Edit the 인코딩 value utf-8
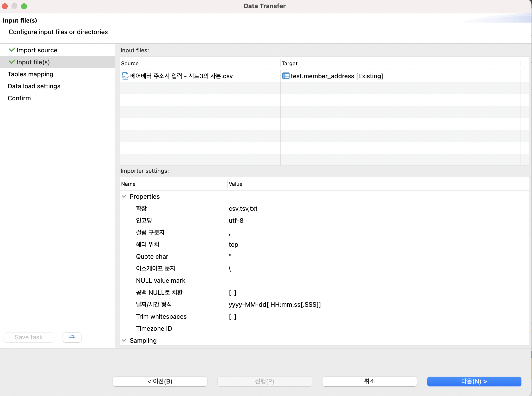 pyautogui.click(x=236, y=221)
